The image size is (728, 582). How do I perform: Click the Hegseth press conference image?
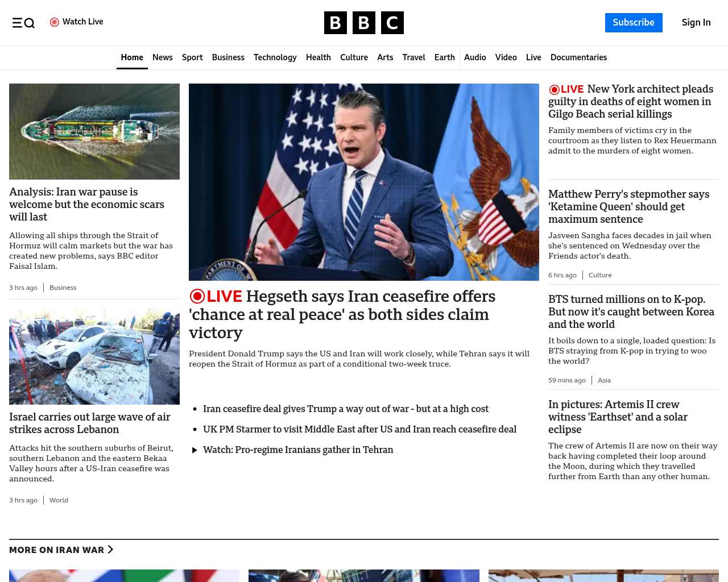[363, 182]
